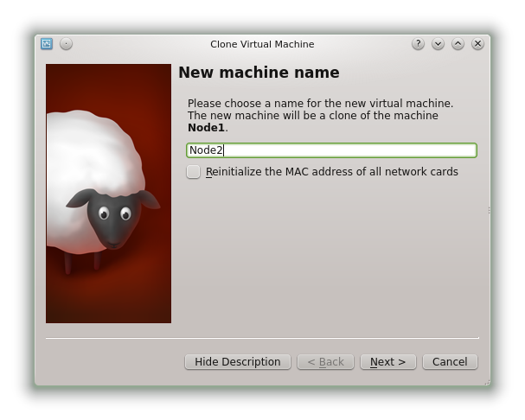Minimize using the down chevron button
Viewport: 525px width, 420px height.
pyautogui.click(x=438, y=44)
